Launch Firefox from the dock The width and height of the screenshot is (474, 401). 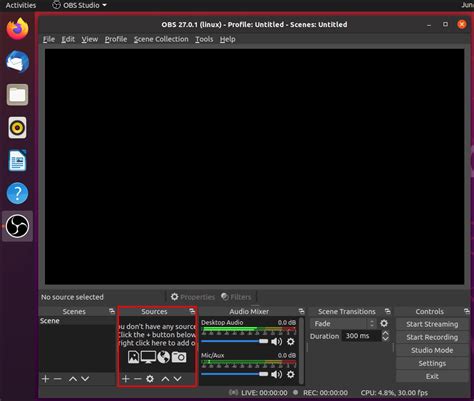point(17,29)
